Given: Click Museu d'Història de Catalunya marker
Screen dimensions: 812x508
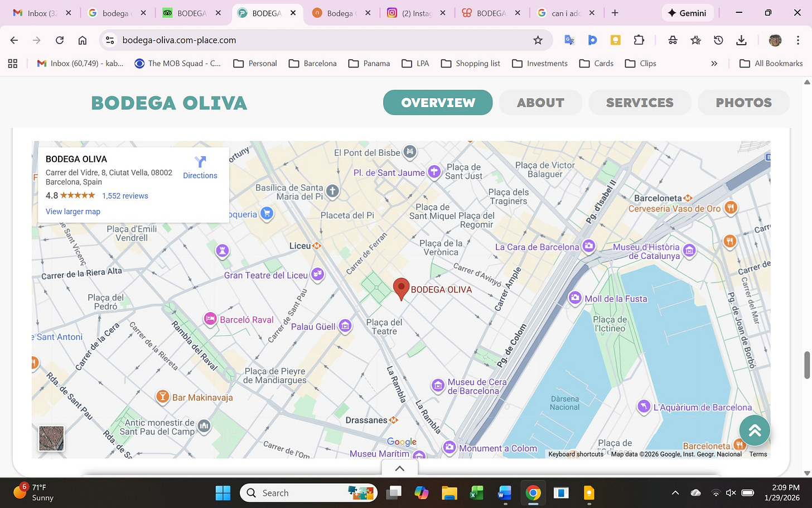Looking at the screenshot, I should tap(689, 251).
